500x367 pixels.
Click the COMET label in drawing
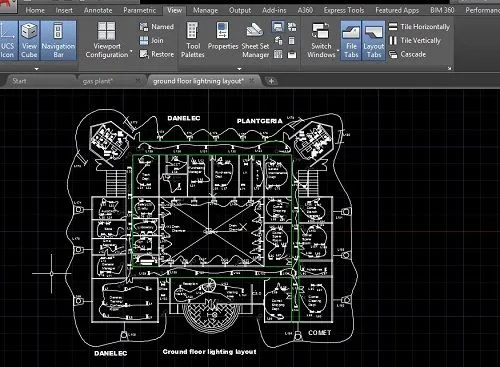(x=320, y=333)
